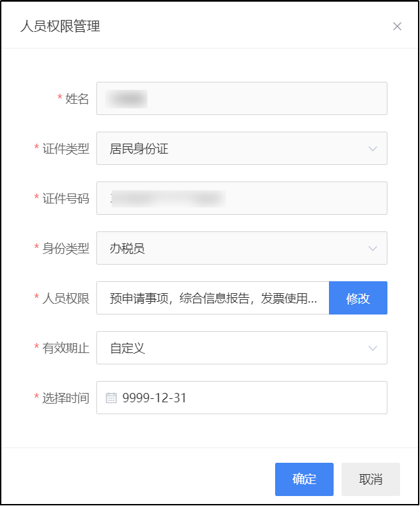The height and width of the screenshot is (506, 420).
Task: Click the calendar icon in 选择时间 field
Action: pos(111,398)
